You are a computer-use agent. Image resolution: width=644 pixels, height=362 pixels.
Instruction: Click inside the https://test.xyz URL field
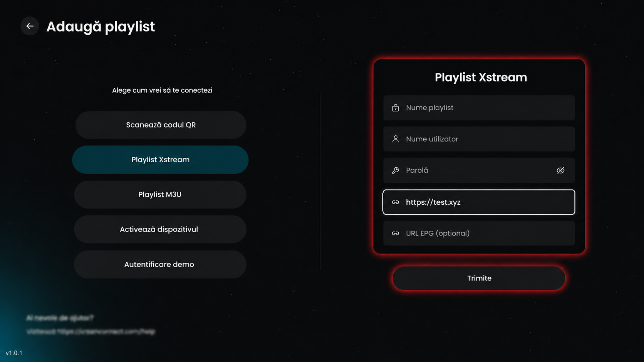point(479,202)
